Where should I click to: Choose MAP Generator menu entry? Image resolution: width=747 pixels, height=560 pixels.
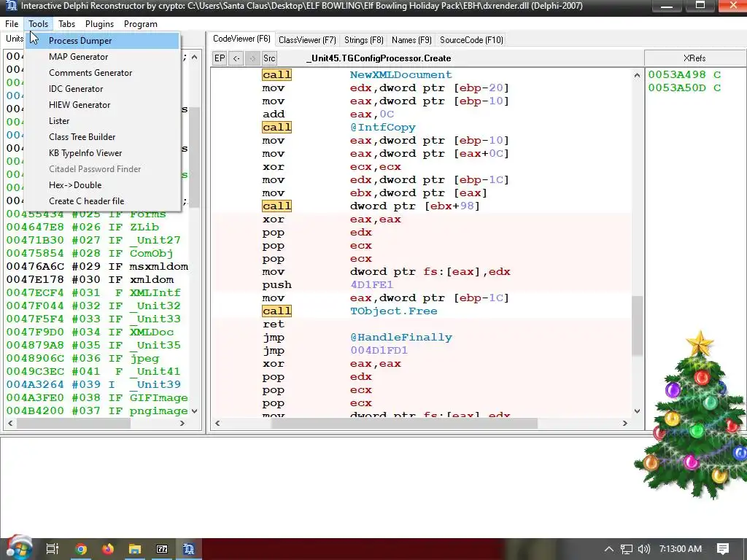click(x=102, y=57)
